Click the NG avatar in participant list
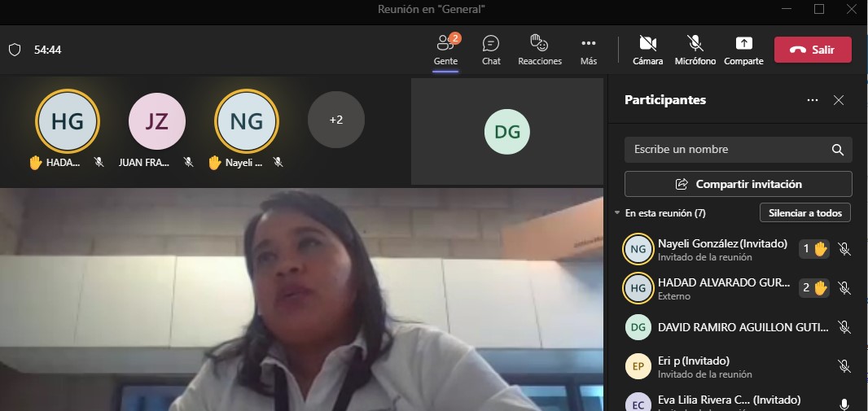Image resolution: width=868 pixels, height=411 pixels. (x=638, y=250)
